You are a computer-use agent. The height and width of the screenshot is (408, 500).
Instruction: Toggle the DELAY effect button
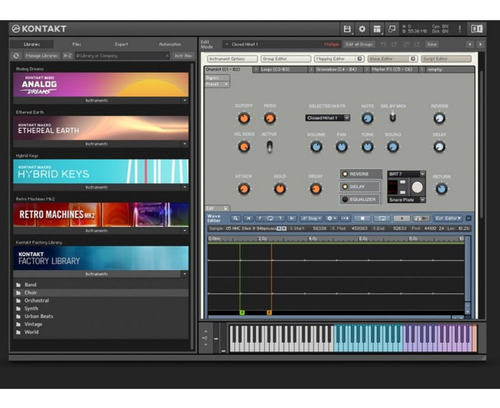point(360,187)
